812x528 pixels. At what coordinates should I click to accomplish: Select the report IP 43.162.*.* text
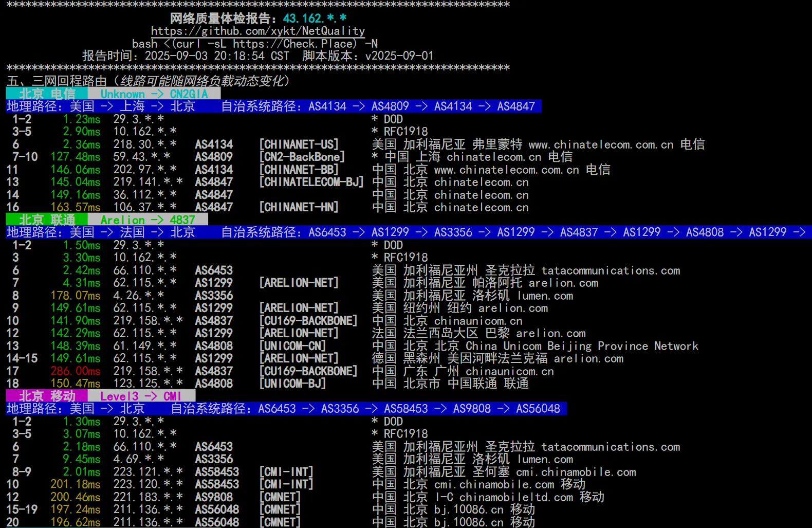point(315,19)
